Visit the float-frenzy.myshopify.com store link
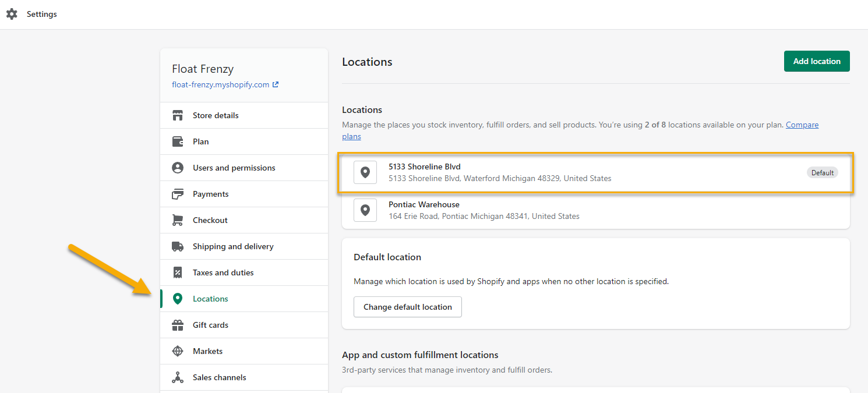Screen dimensions: 868x393 pyautogui.click(x=221, y=84)
